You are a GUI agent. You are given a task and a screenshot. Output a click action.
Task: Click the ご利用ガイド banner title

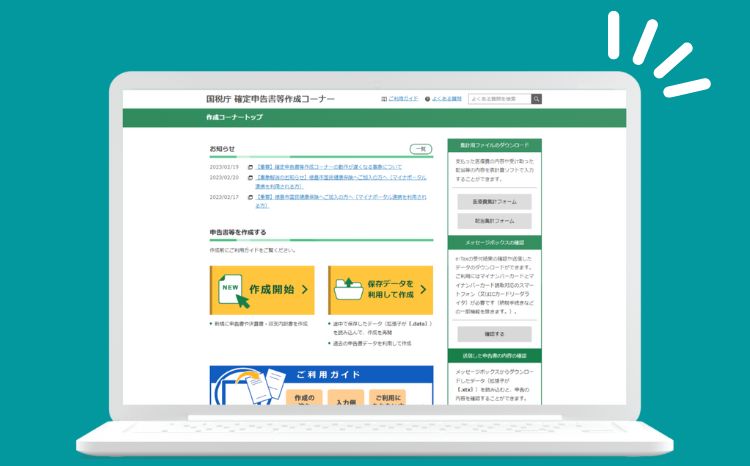pyautogui.click(x=328, y=375)
